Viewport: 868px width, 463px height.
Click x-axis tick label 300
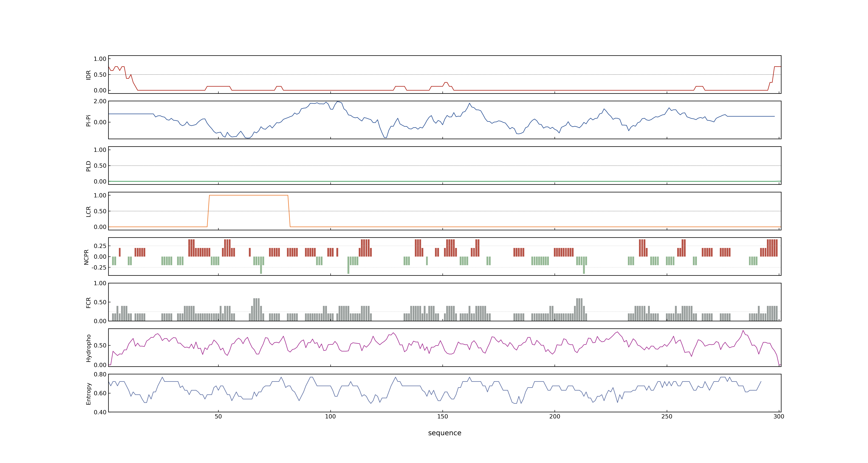(x=779, y=416)
